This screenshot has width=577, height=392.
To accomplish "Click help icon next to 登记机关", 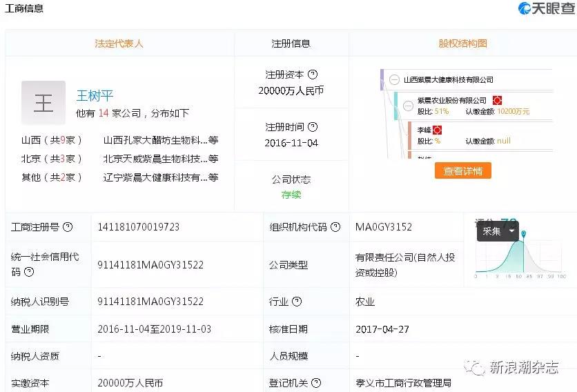I will click(316, 383).
